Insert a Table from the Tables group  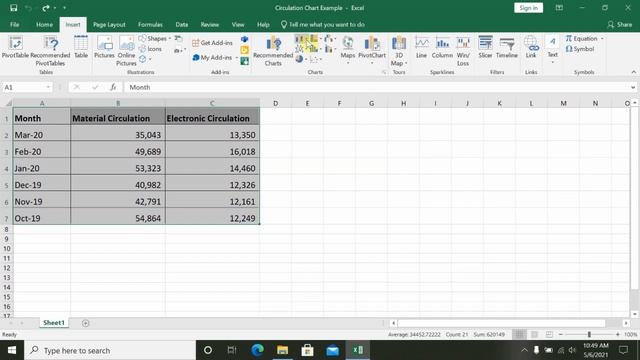(x=81, y=47)
